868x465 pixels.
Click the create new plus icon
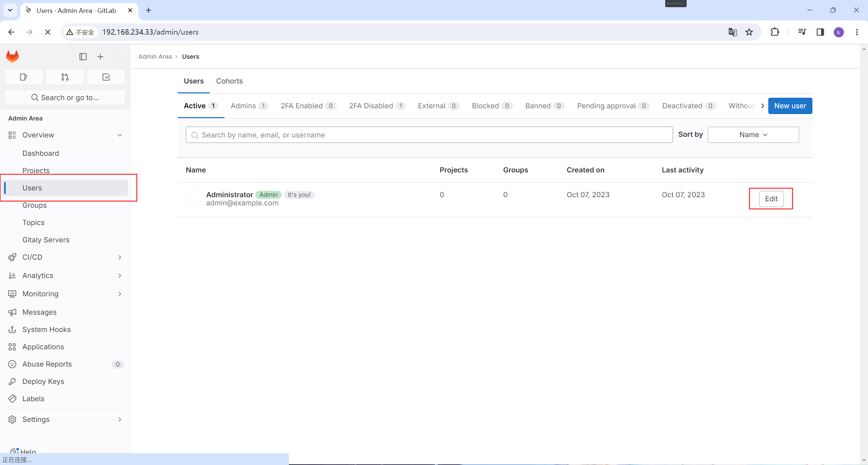coord(100,57)
